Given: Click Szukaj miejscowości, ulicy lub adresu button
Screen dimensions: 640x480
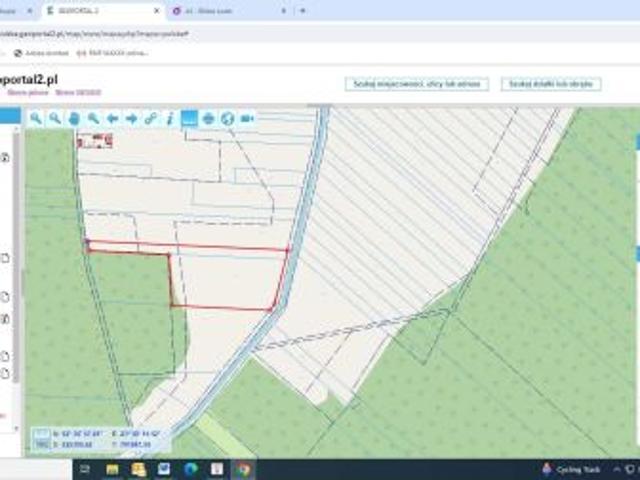Looking at the screenshot, I should click(416, 84).
